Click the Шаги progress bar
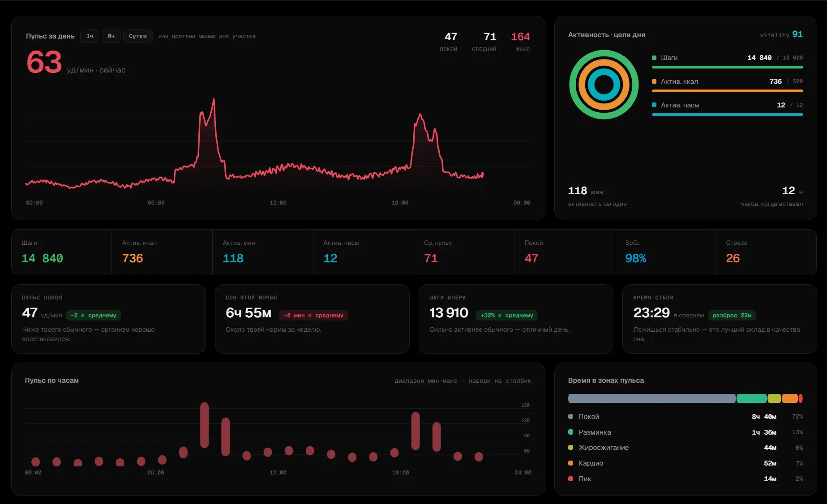Screen dimensions: 827x504 tap(727, 67)
